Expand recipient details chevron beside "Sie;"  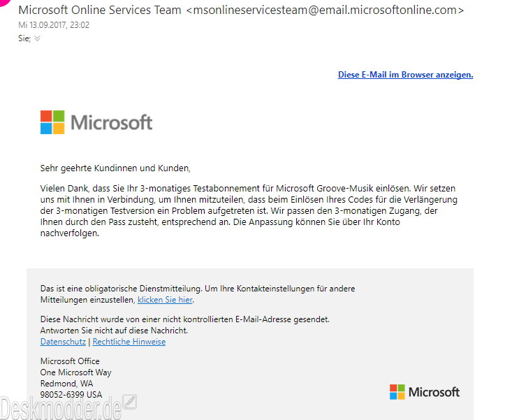(37, 38)
